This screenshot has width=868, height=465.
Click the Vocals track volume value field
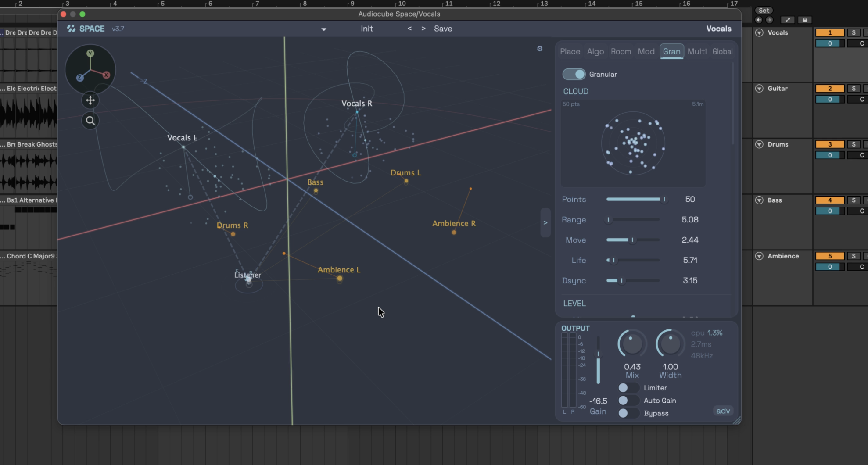point(830,43)
